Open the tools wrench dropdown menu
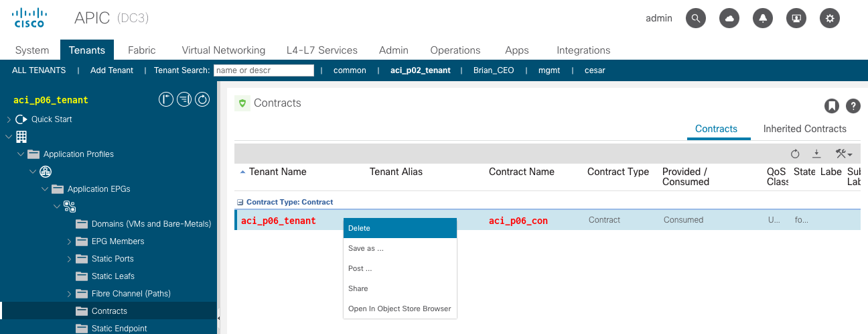Image resolution: width=868 pixels, height=334 pixels. (x=843, y=154)
